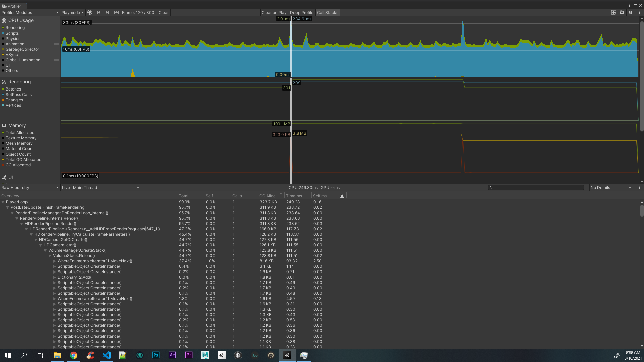Open Raw Hierarchy view dropdown
Screen dimensions: 644x362
pyautogui.click(x=30, y=187)
